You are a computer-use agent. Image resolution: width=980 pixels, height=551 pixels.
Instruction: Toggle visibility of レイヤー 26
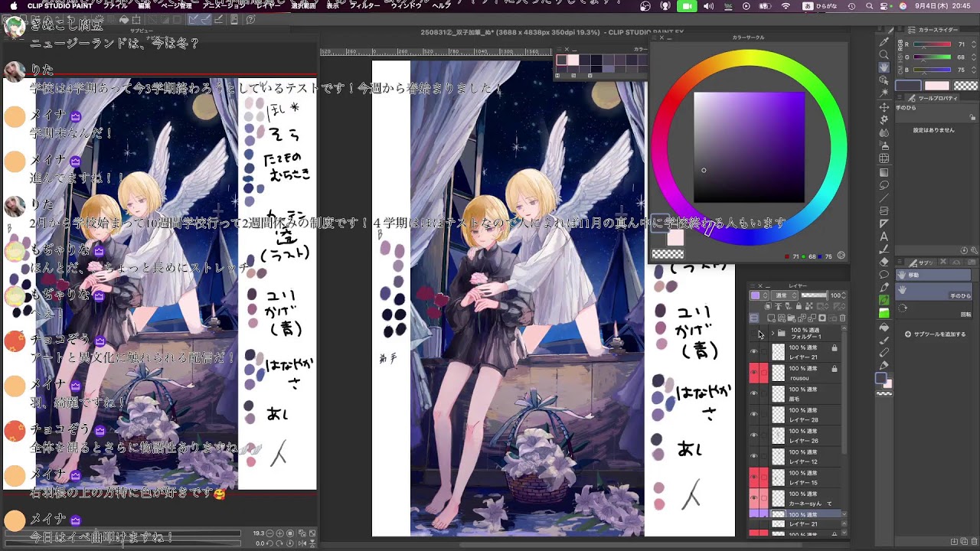(x=753, y=435)
